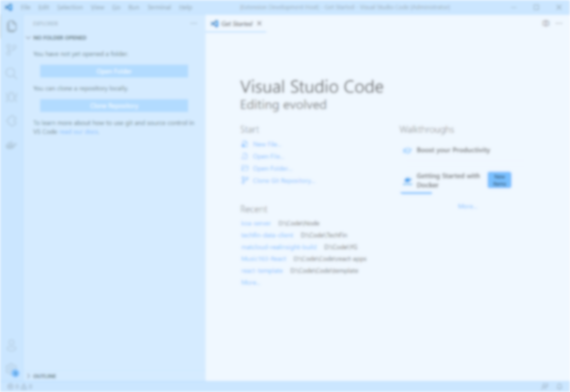Viewport: 570px width, 392px height.
Task: Click the Clone Repository button in Explorer
Action: pos(114,106)
